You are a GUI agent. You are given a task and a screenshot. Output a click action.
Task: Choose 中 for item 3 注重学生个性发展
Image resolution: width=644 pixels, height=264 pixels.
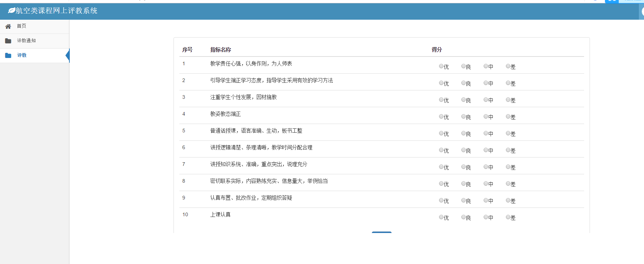click(x=486, y=100)
